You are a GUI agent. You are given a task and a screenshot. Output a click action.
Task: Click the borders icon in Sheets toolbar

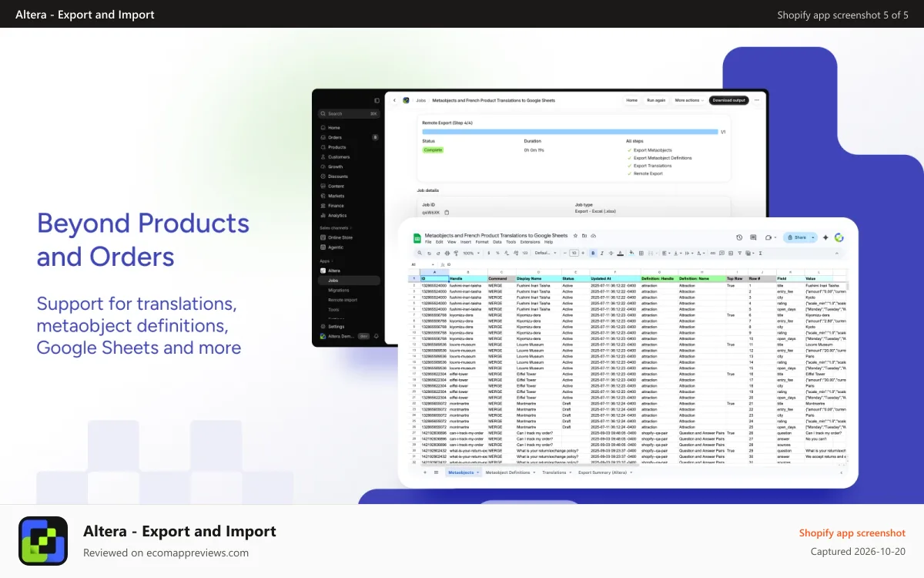tap(641, 253)
